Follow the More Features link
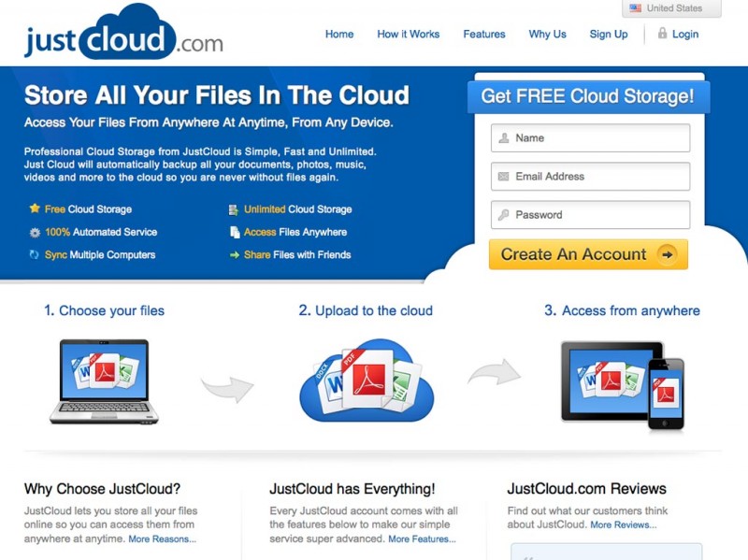The height and width of the screenshot is (560, 748). point(423,539)
